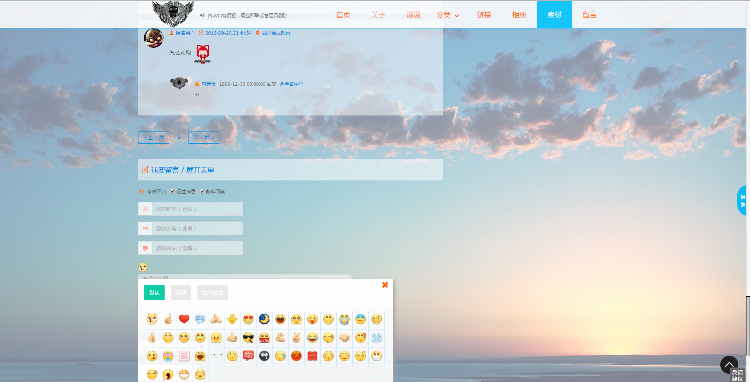Click the winged skull site logo

(173, 13)
